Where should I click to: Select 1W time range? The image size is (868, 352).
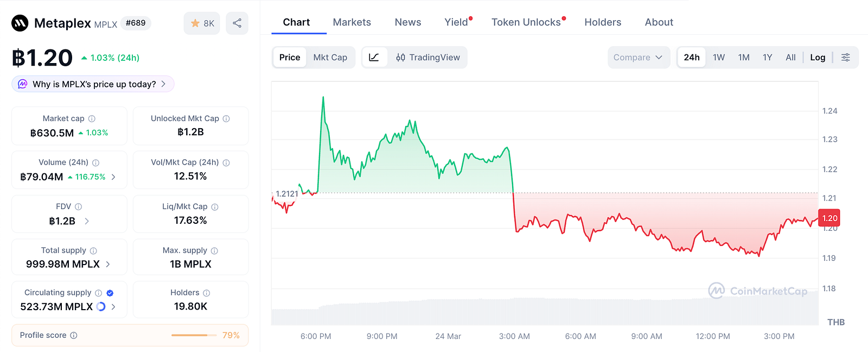[719, 58]
